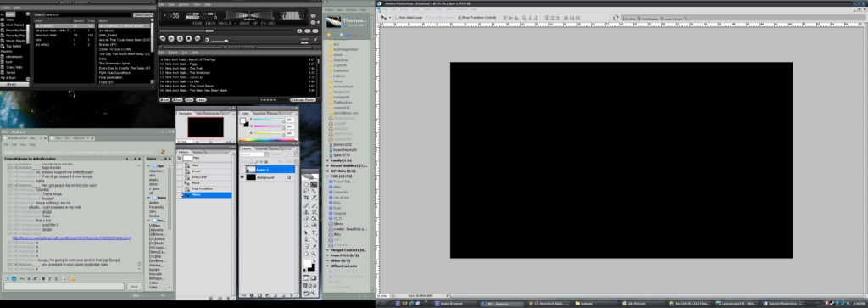This screenshot has width=868, height=308.
Task: Click the IRC message input field
Action: pyautogui.click(x=64, y=287)
